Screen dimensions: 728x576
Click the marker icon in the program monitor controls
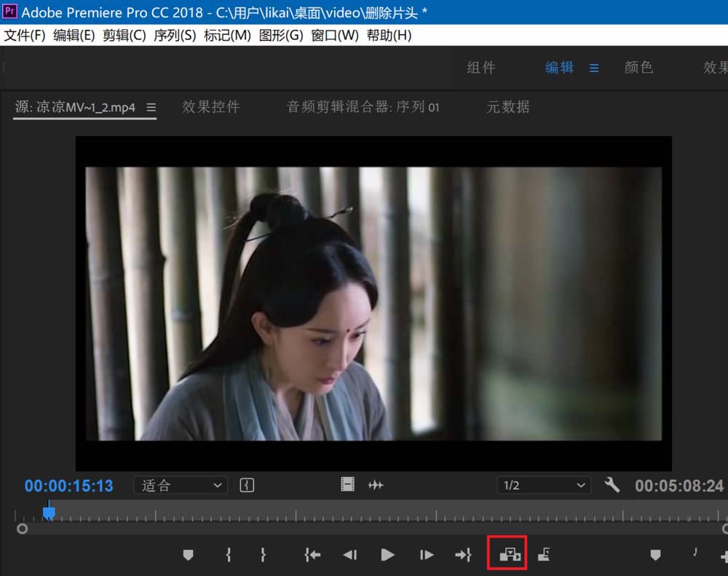tap(655, 555)
